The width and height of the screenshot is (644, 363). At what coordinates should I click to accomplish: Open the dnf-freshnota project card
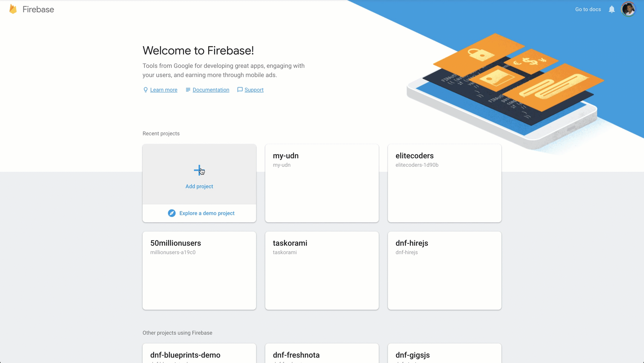pyautogui.click(x=322, y=353)
